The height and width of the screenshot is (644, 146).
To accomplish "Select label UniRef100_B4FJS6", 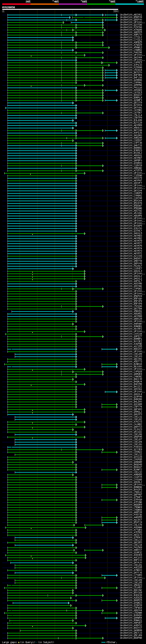I will (131, 78).
